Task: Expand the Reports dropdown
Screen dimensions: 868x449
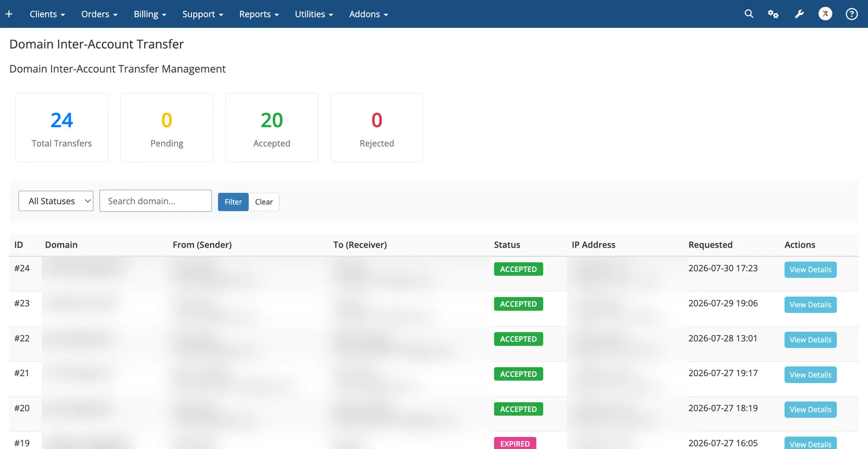Action: (259, 14)
